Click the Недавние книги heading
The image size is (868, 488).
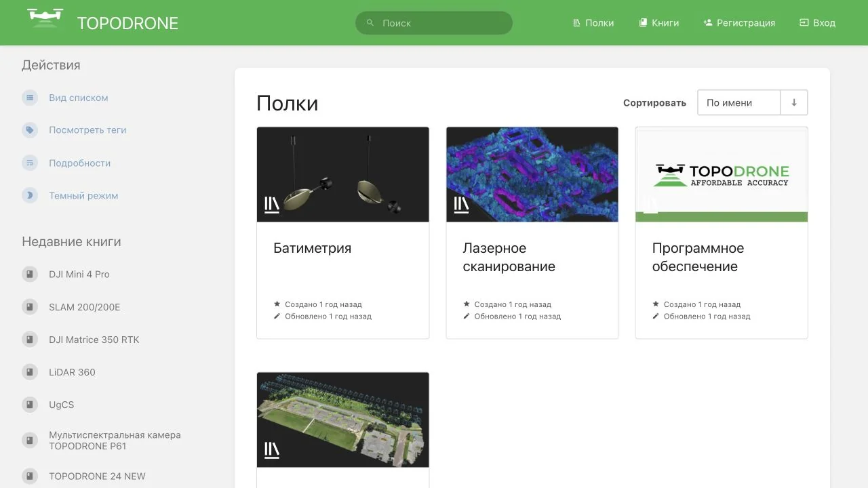(x=71, y=242)
